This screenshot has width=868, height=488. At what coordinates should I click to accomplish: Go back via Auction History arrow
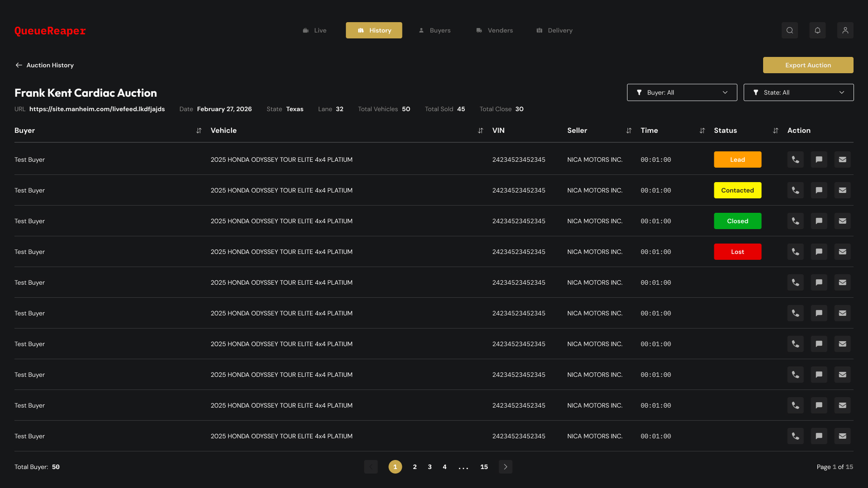click(19, 65)
